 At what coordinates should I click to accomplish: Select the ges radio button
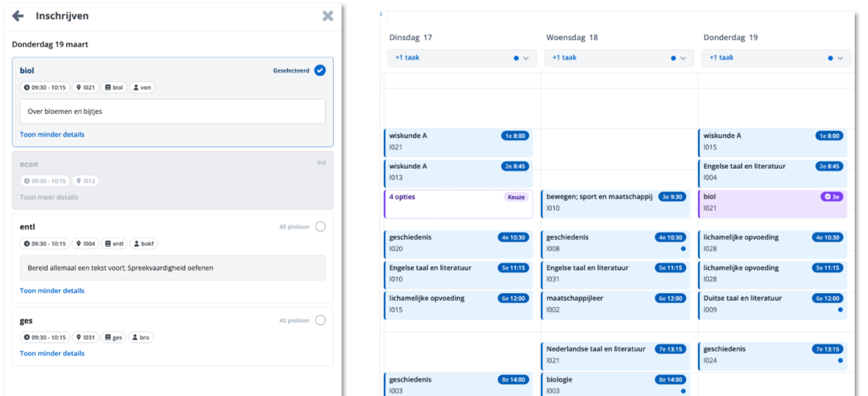[x=320, y=320]
